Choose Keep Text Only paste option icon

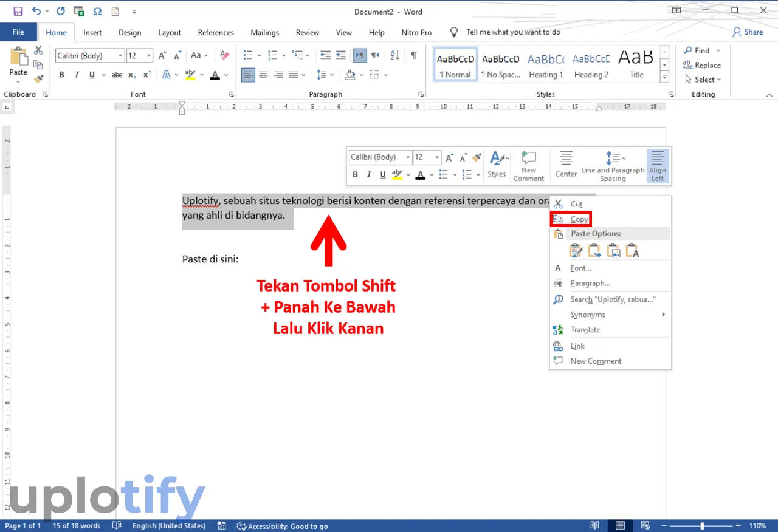coord(632,250)
